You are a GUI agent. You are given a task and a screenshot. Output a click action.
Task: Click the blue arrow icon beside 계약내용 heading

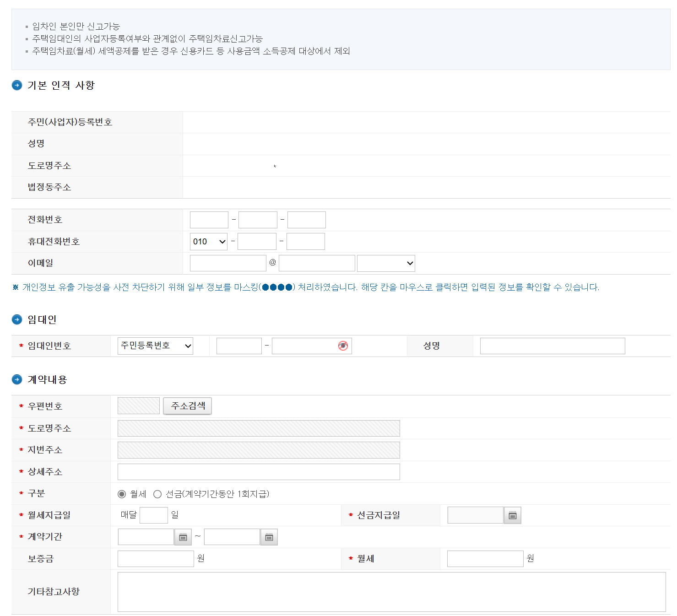point(17,379)
